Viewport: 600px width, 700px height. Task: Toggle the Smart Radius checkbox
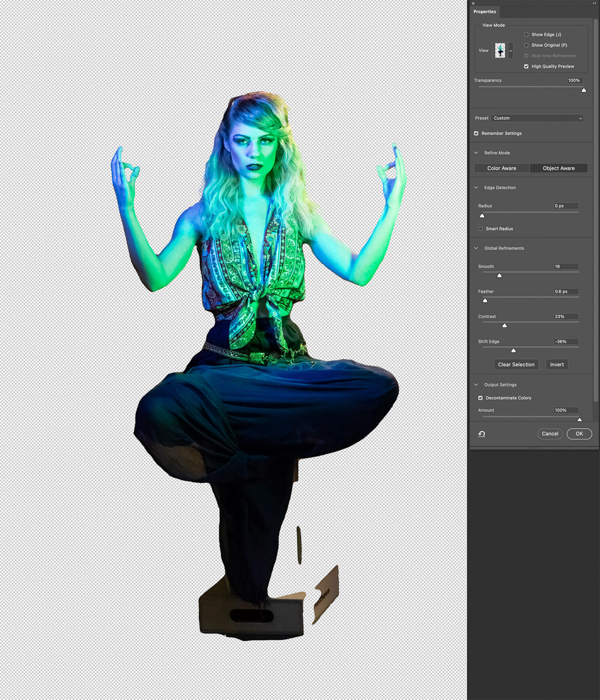(480, 229)
